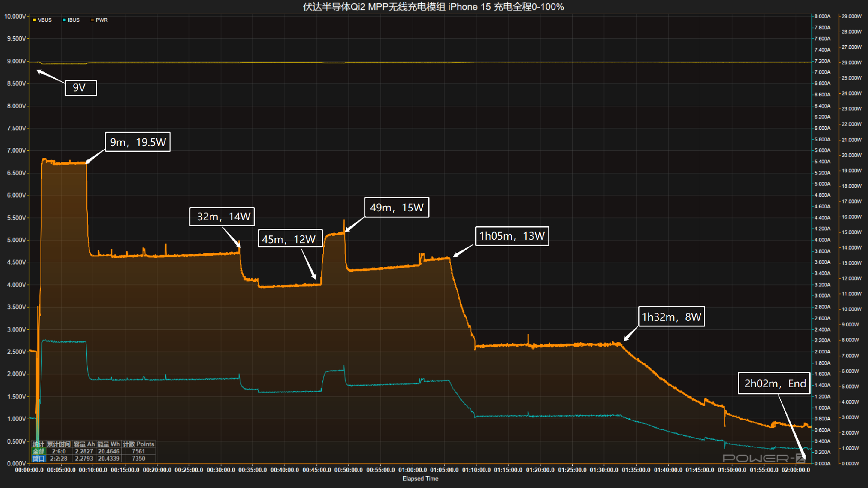Expand the 计数 Points column
The image size is (868, 488).
pos(138,444)
